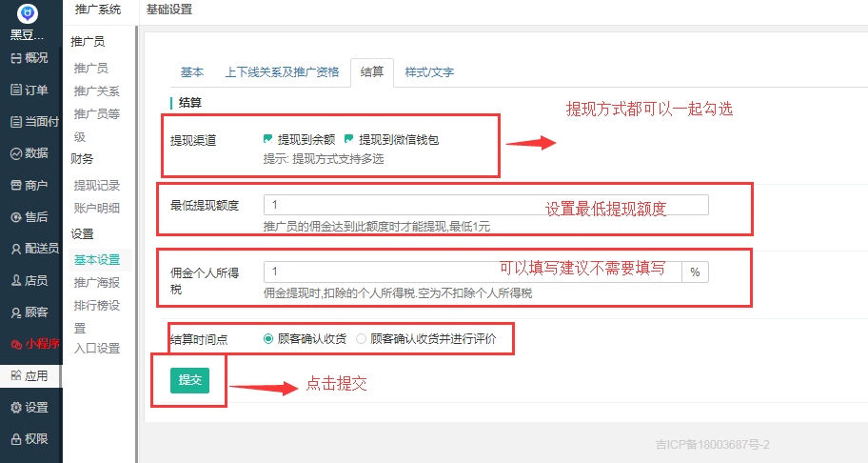The height and width of the screenshot is (463, 868).
Task: Click the 黑豆 logo avatar icon
Action: click(x=27, y=13)
